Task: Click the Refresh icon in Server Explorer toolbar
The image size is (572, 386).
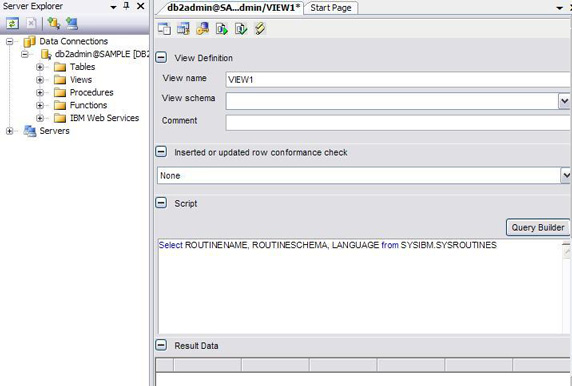Action: (x=12, y=24)
